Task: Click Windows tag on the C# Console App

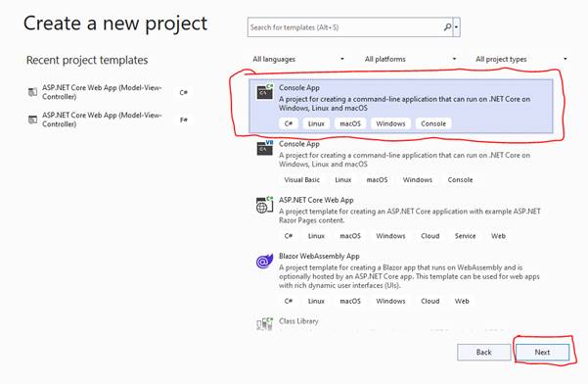Action: (x=390, y=123)
